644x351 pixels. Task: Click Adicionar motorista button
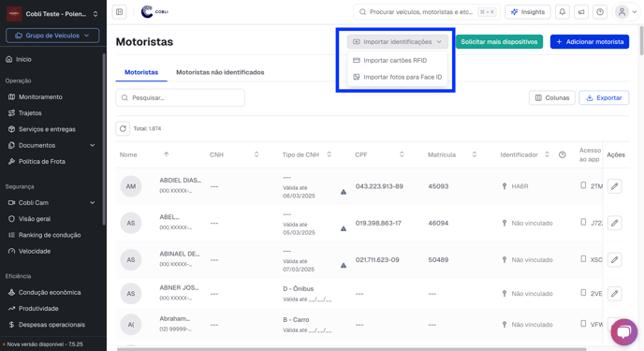(x=590, y=41)
